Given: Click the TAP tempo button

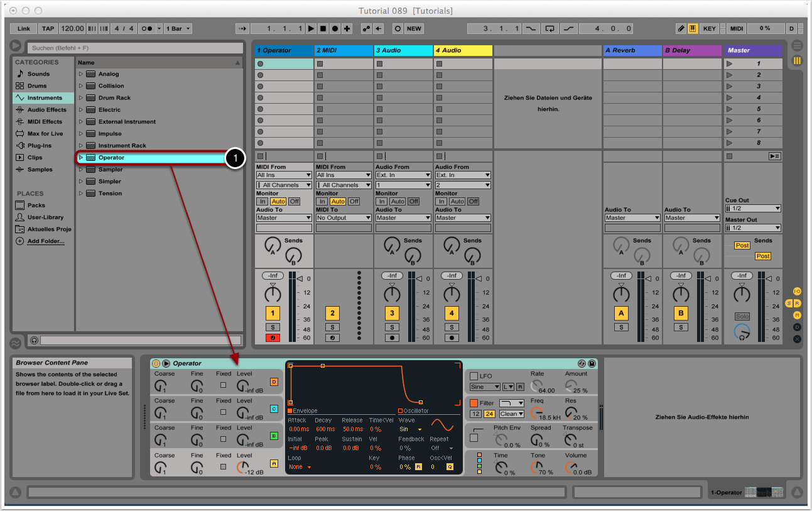Looking at the screenshot, I should pos(48,28).
